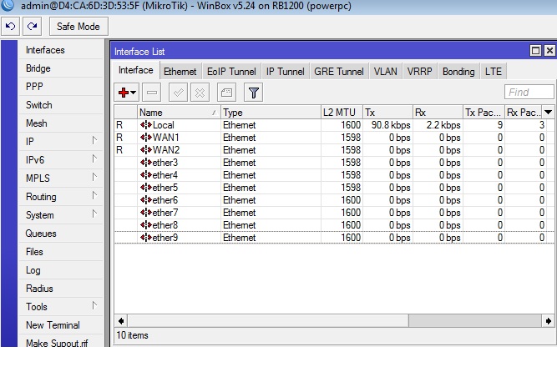Switch to the VRRP tab

pyautogui.click(x=419, y=72)
